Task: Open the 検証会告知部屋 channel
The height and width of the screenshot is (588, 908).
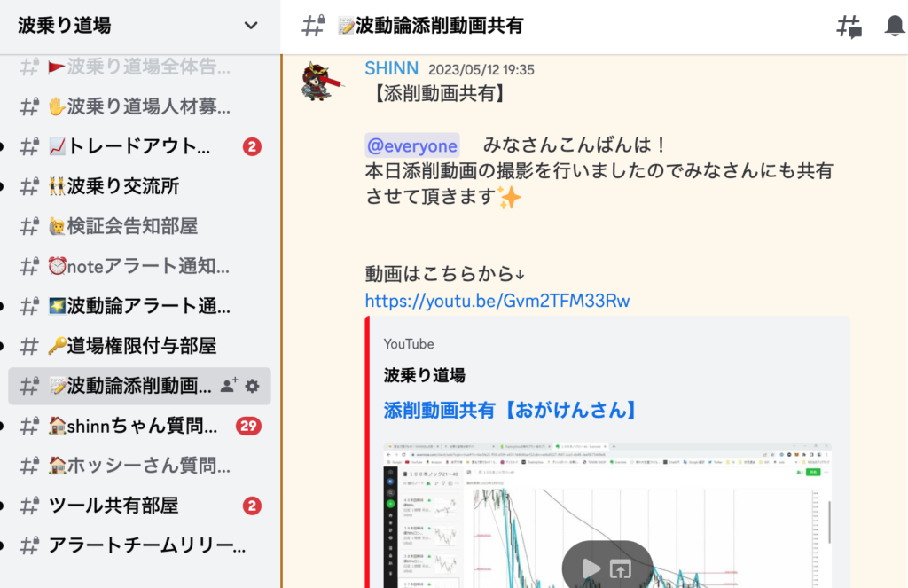Action: (x=139, y=226)
